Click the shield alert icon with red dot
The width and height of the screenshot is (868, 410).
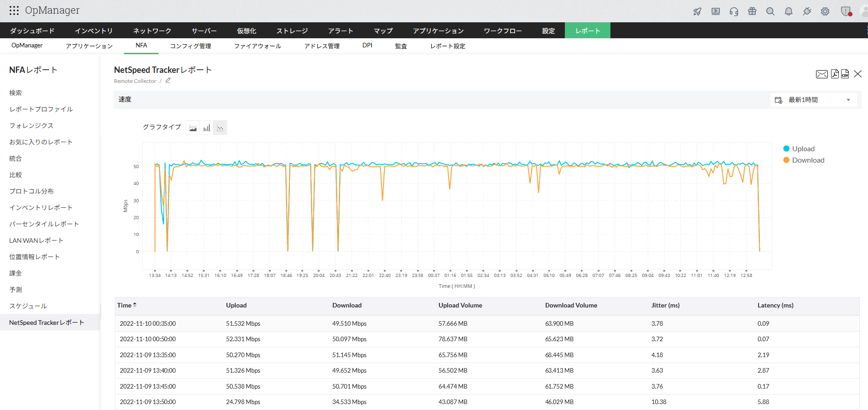[x=846, y=11]
